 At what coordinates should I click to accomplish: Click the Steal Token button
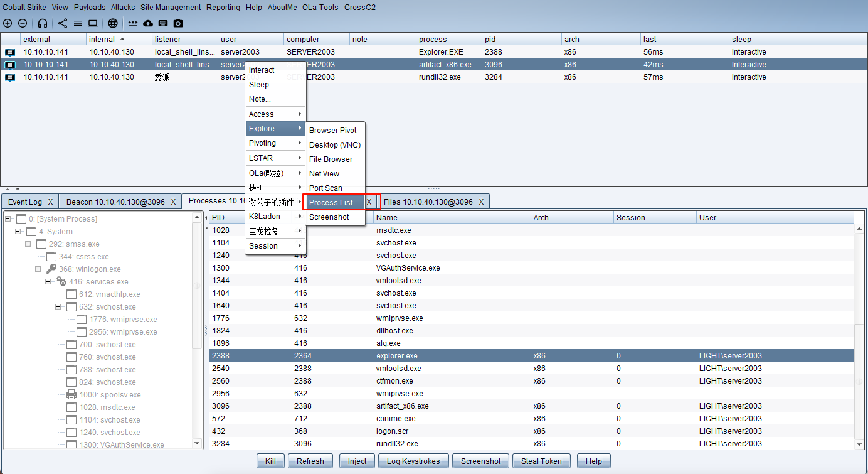click(x=542, y=461)
